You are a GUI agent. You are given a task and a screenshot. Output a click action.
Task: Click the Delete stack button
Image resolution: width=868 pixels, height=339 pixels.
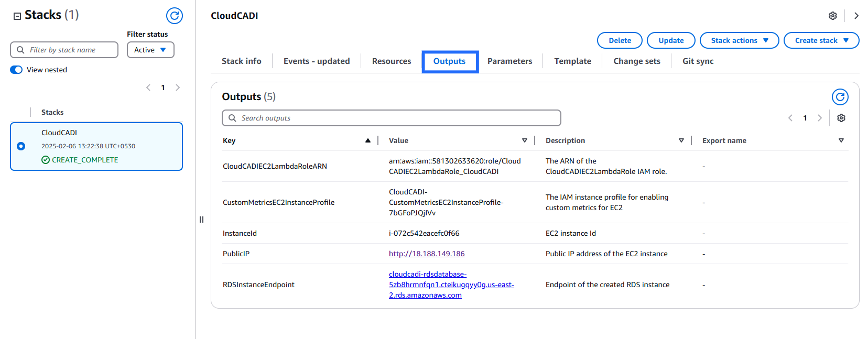620,40
